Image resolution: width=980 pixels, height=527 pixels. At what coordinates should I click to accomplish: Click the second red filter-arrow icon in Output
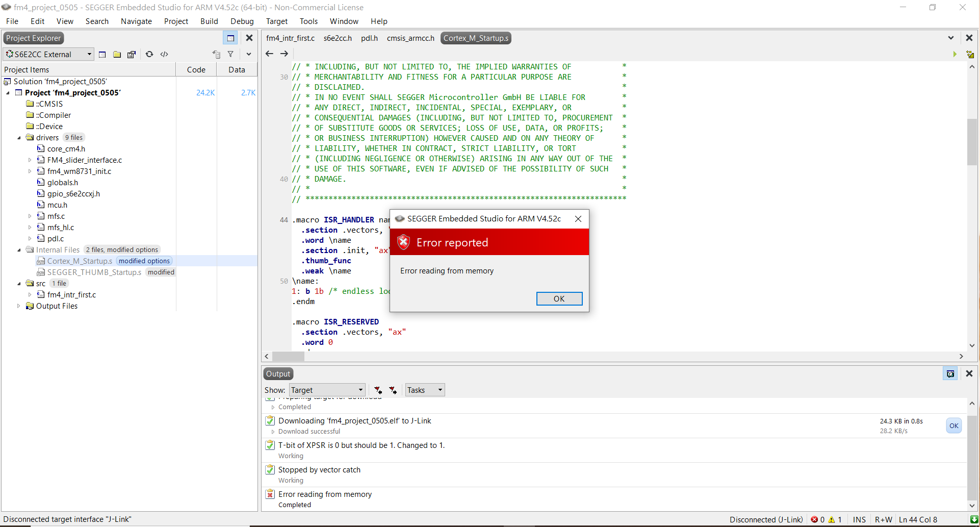pos(393,390)
